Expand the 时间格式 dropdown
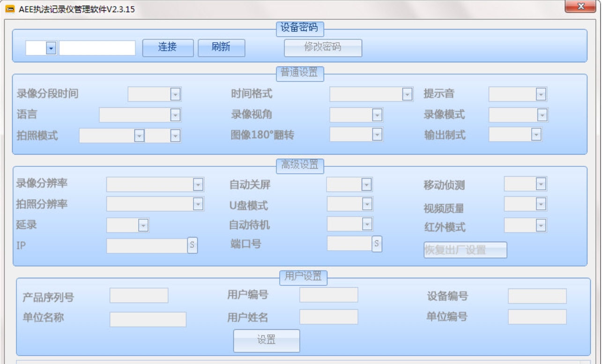Viewport: 602px width, 364px height. 407,95
